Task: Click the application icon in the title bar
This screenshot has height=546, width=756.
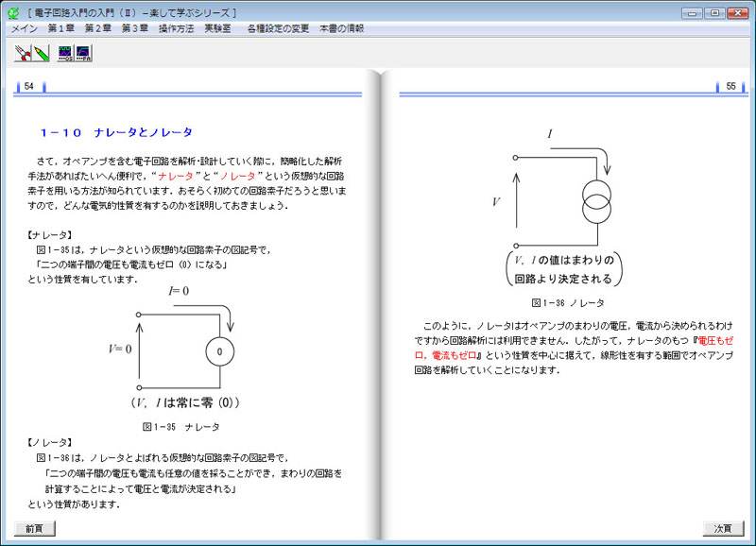Action: coord(14,13)
